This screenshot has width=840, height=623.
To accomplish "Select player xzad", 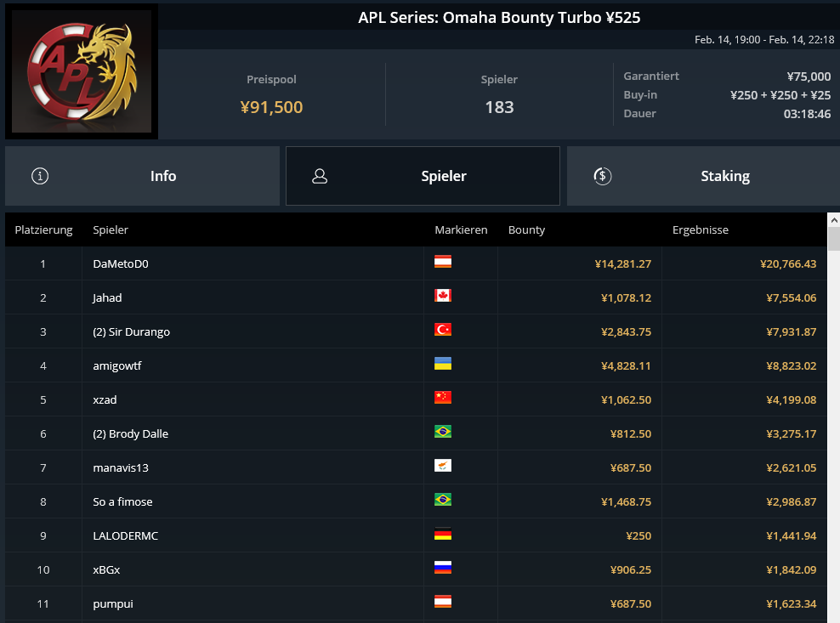I will (x=105, y=399).
